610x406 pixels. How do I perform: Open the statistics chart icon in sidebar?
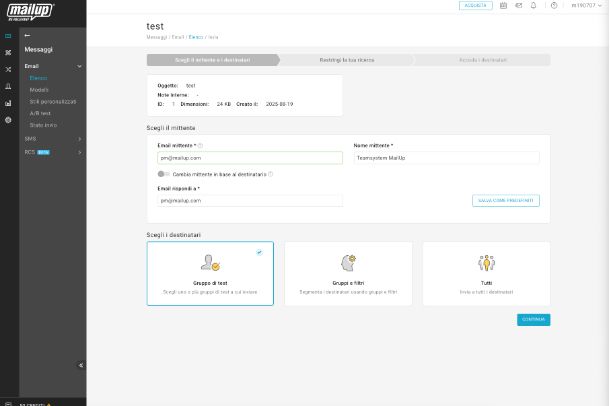[8, 102]
